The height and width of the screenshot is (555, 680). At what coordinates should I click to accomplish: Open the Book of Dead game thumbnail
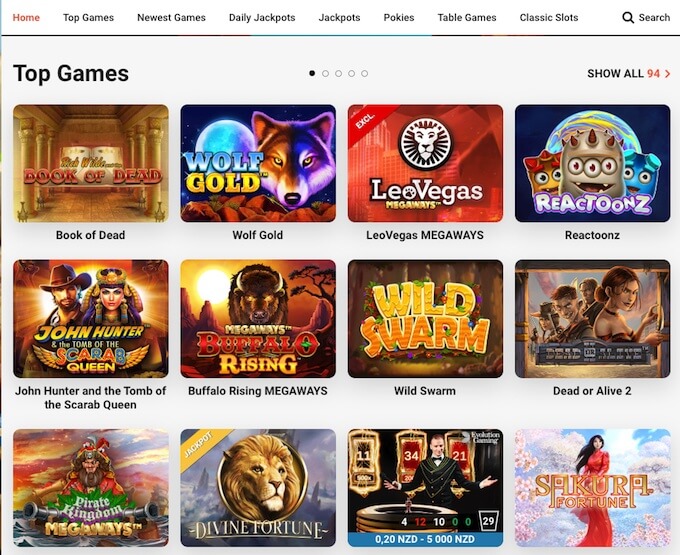point(91,163)
